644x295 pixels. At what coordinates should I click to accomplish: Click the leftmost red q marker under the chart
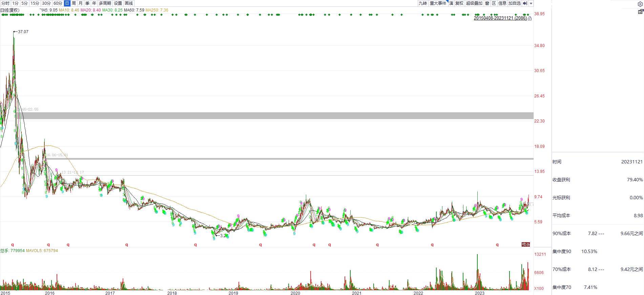click(13, 244)
